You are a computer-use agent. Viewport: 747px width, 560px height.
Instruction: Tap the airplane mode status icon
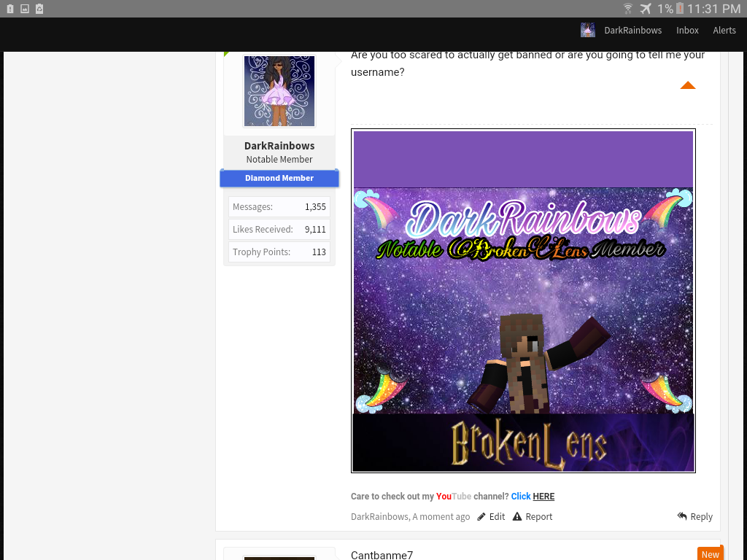pos(646,9)
